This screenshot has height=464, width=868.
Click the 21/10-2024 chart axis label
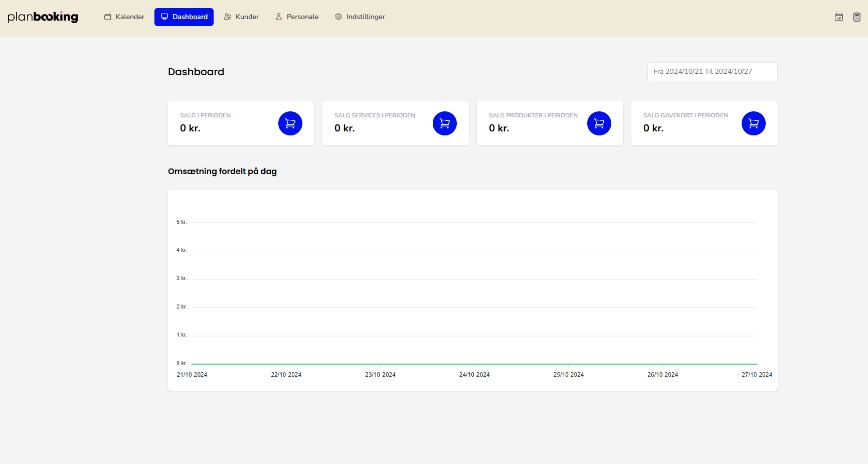pyautogui.click(x=192, y=375)
